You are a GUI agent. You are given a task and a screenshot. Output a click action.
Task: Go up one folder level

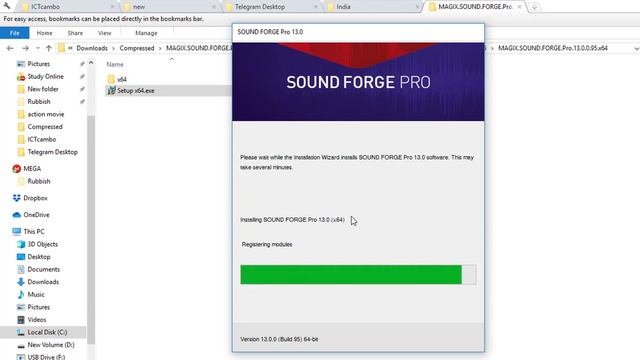coord(49,48)
